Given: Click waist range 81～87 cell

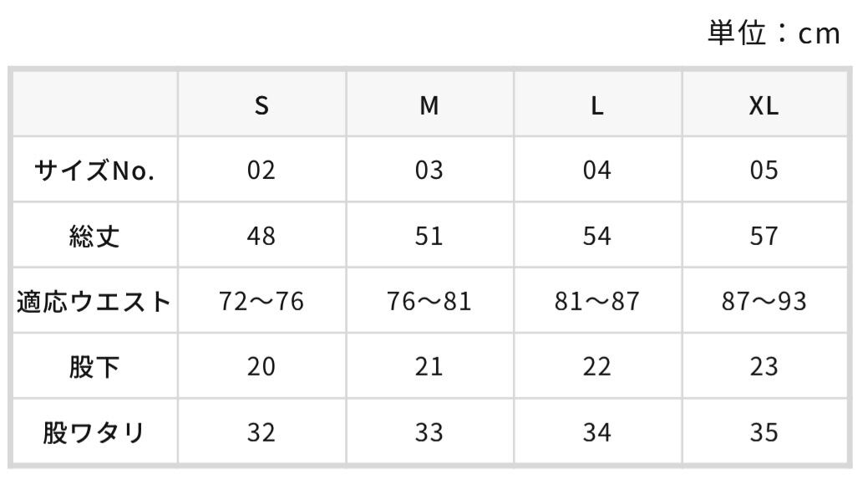Looking at the screenshot, I should pos(596,302).
